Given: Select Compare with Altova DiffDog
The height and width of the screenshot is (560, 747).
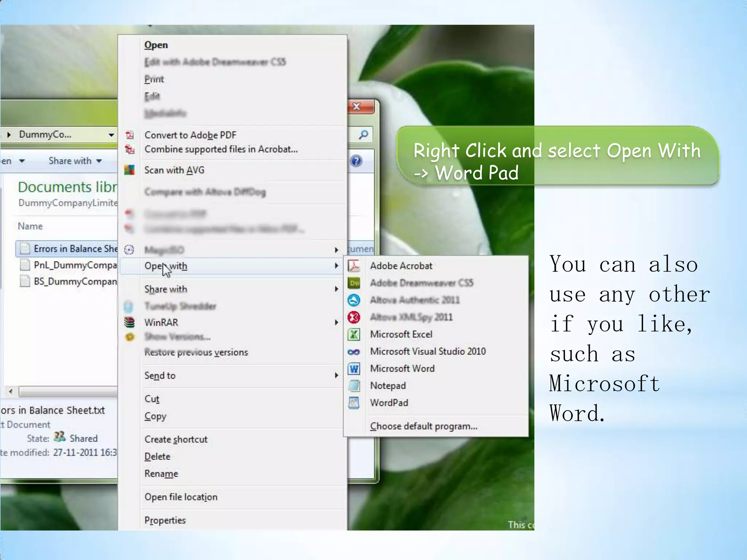Looking at the screenshot, I should coord(205,192).
